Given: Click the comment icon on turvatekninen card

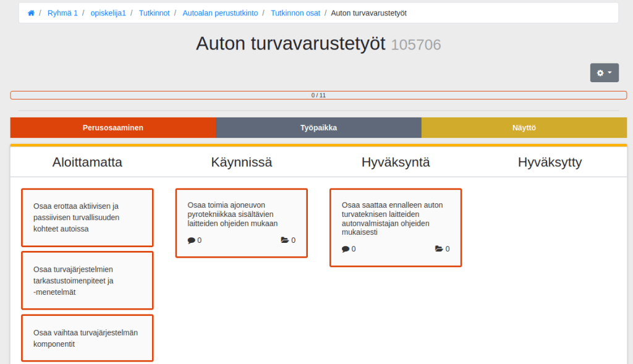Looking at the screenshot, I should click(346, 249).
